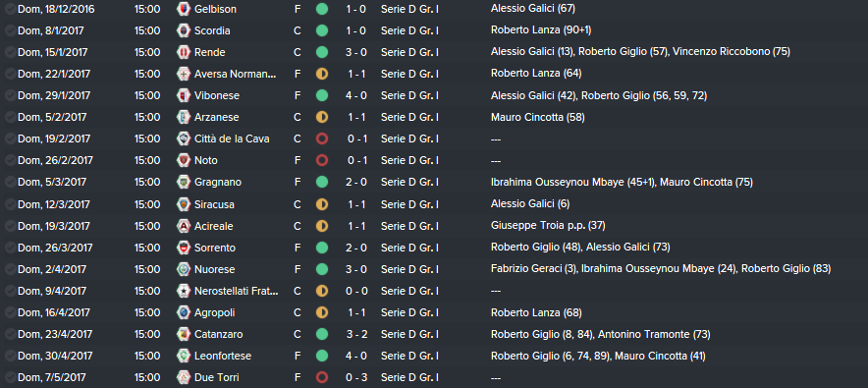Toggle checkmark for the 7/5/2017 match

10,377
